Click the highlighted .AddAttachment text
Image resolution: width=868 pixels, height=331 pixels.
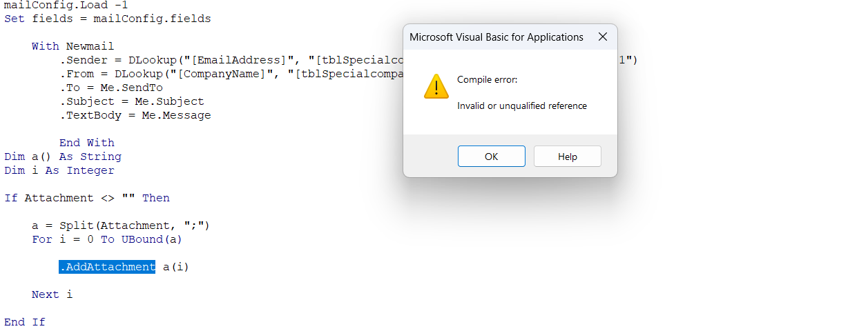tap(107, 267)
